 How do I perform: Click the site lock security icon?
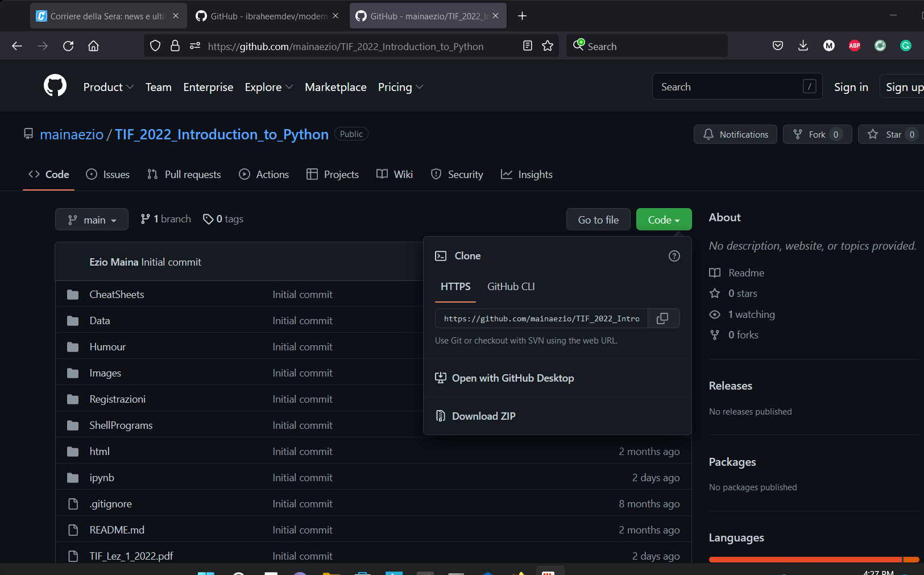pyautogui.click(x=175, y=46)
